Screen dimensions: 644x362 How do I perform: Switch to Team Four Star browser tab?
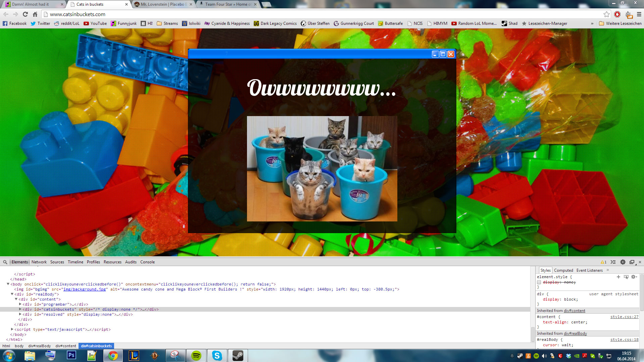228,4
